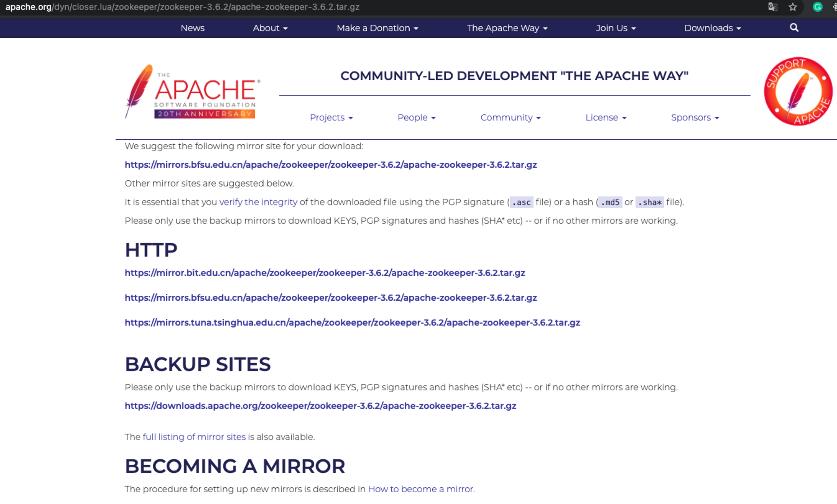Open the full listing of mirror sites link
The width and height of the screenshot is (837, 504).
coord(194,437)
